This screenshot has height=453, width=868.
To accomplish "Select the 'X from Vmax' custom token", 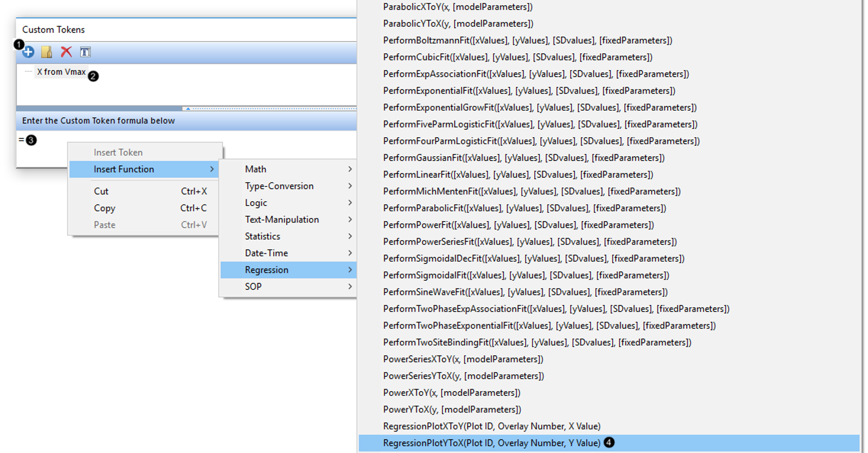I will [x=61, y=72].
